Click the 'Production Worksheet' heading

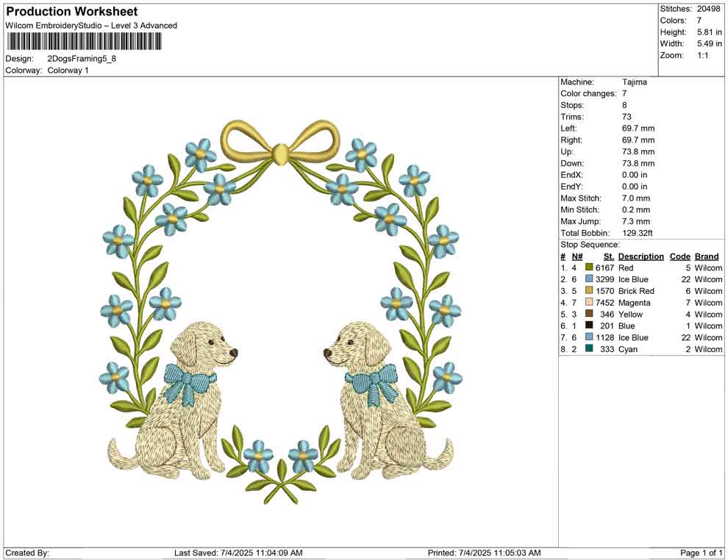72,12
